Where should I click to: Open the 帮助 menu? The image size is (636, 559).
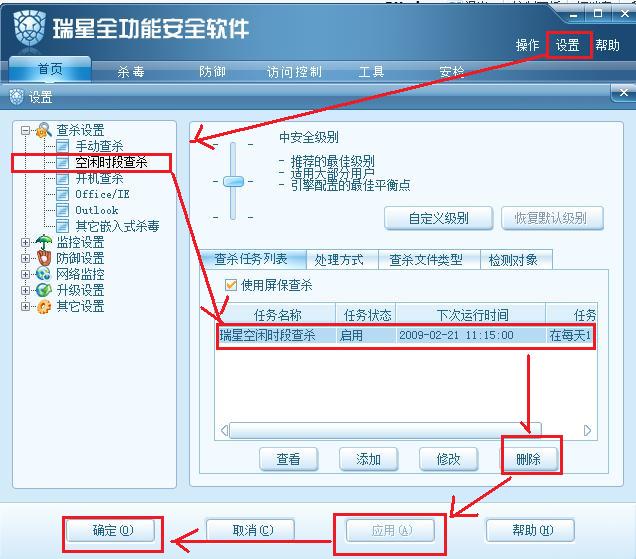(607, 45)
